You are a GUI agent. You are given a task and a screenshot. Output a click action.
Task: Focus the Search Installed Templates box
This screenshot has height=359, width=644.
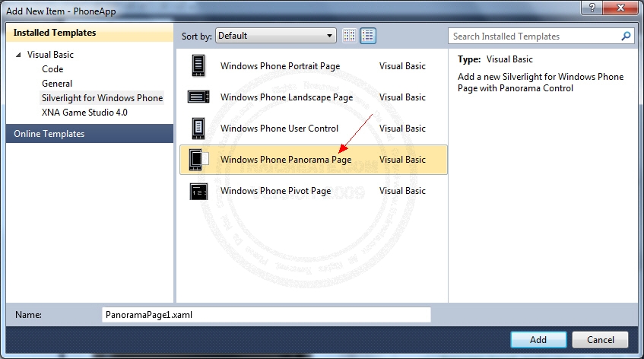tap(541, 37)
